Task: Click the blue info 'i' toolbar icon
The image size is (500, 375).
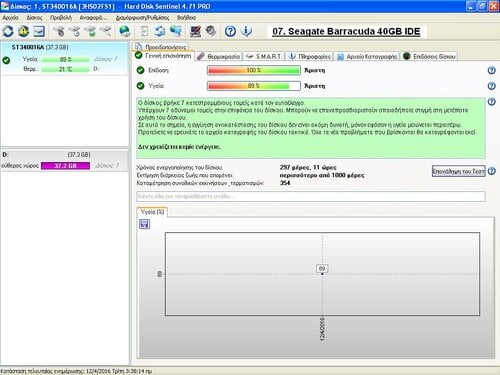Action: 246,31
